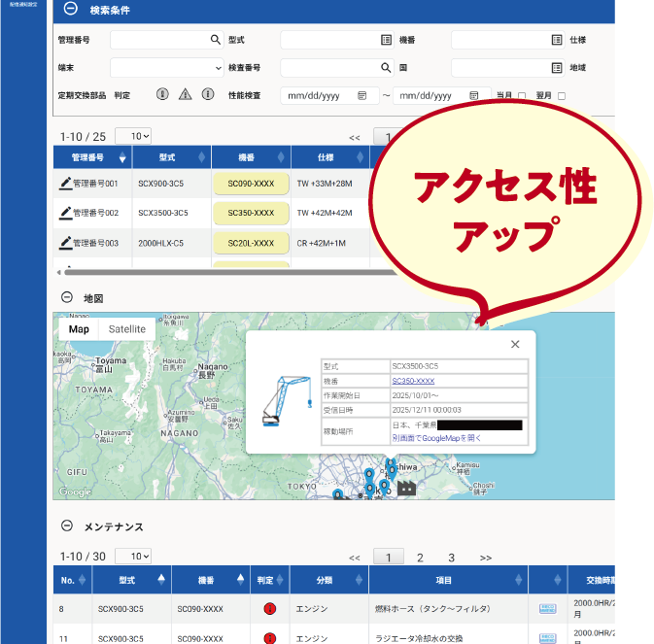Open the list picker for 機番 field

[557, 40]
